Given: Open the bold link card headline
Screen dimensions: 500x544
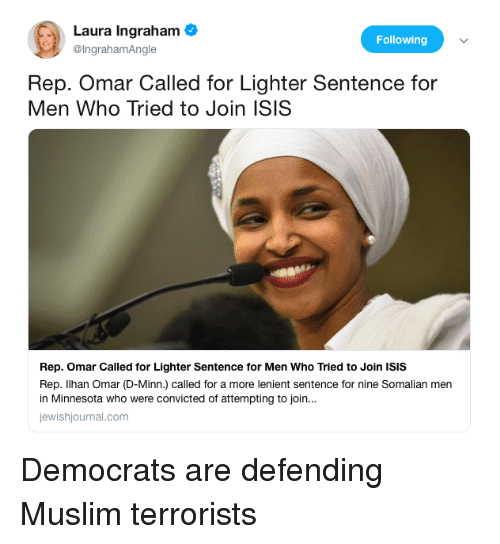Looking at the screenshot, I should [x=223, y=367].
